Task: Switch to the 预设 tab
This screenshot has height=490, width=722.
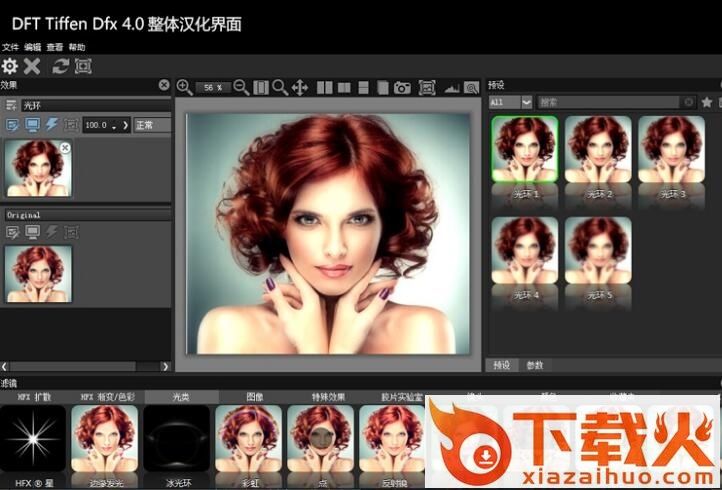Action: click(x=502, y=365)
